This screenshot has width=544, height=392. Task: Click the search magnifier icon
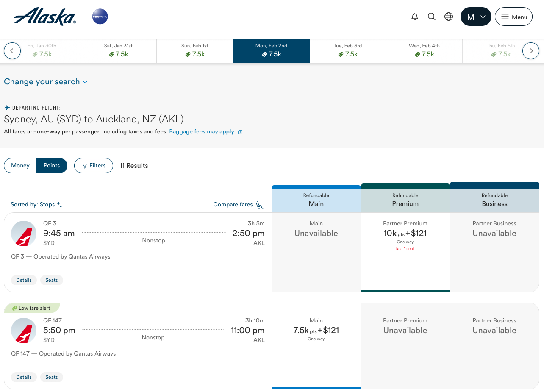tap(432, 16)
